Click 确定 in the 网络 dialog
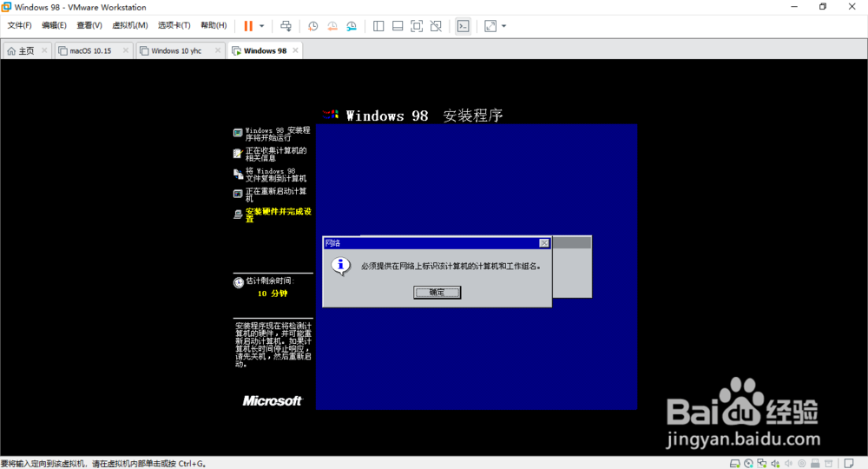The image size is (868, 469). 437,293
